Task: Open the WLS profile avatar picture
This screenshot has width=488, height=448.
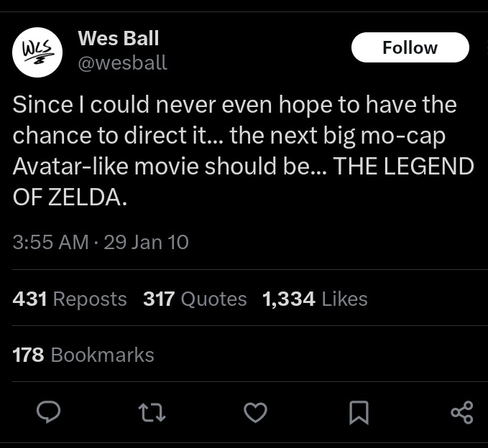Action: click(x=37, y=52)
